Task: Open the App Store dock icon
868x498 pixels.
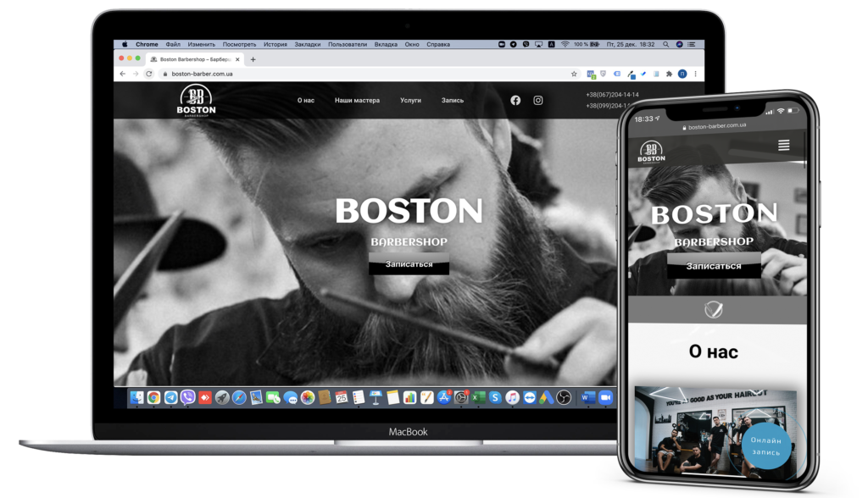Action: [x=444, y=397]
